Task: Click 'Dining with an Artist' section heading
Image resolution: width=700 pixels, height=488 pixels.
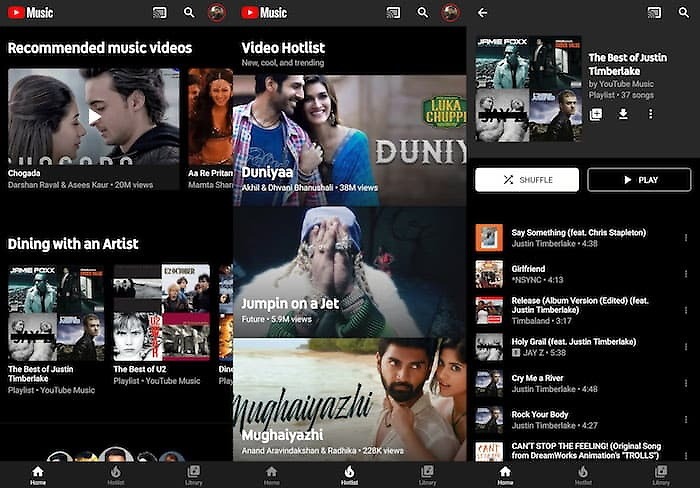Action: tap(73, 244)
